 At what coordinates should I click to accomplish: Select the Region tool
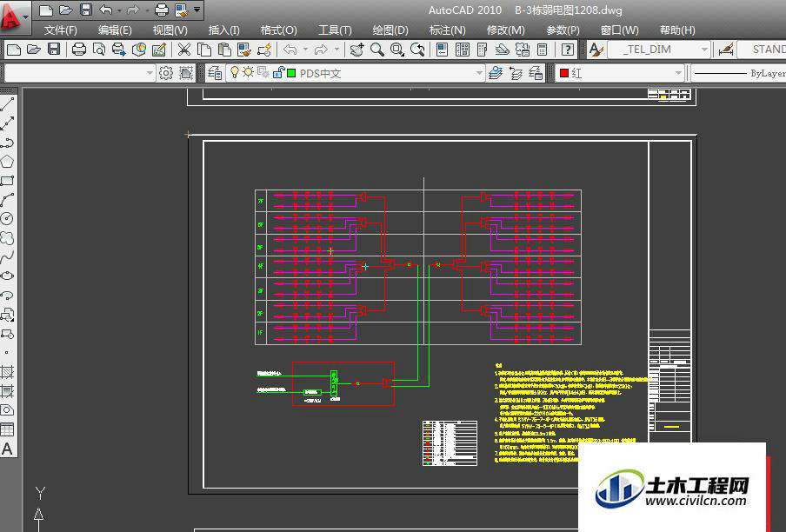(x=7, y=409)
